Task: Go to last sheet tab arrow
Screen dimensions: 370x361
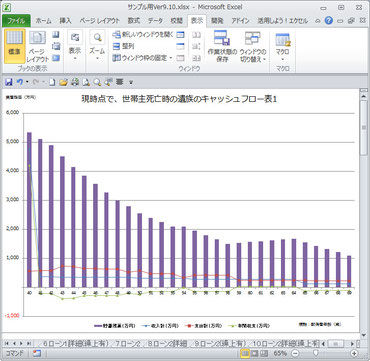Action: [x=30, y=343]
